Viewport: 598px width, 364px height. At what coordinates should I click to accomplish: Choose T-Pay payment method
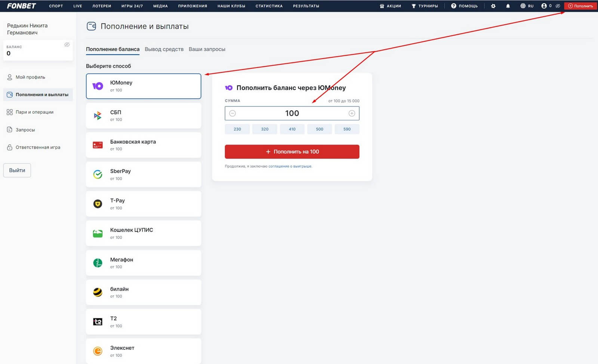[144, 204]
